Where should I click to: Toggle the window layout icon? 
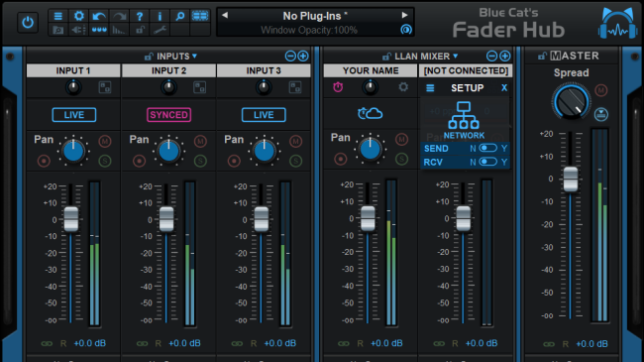(200, 16)
